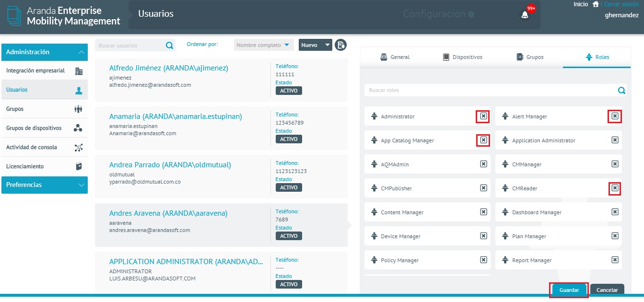The height and width of the screenshot is (302, 644).
Task: Click the Buscar roles input field
Action: [x=489, y=90]
